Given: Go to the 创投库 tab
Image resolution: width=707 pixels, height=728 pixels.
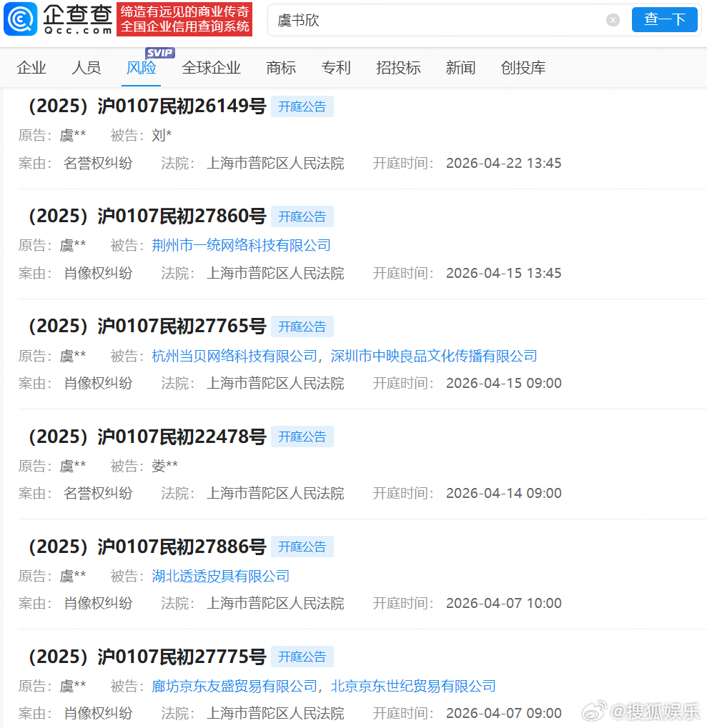Looking at the screenshot, I should [523, 68].
